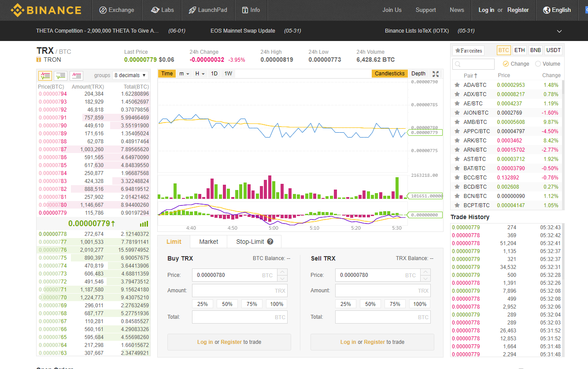588x369 pixels.
Task: Switch chart to Depth view
Action: pos(418,74)
